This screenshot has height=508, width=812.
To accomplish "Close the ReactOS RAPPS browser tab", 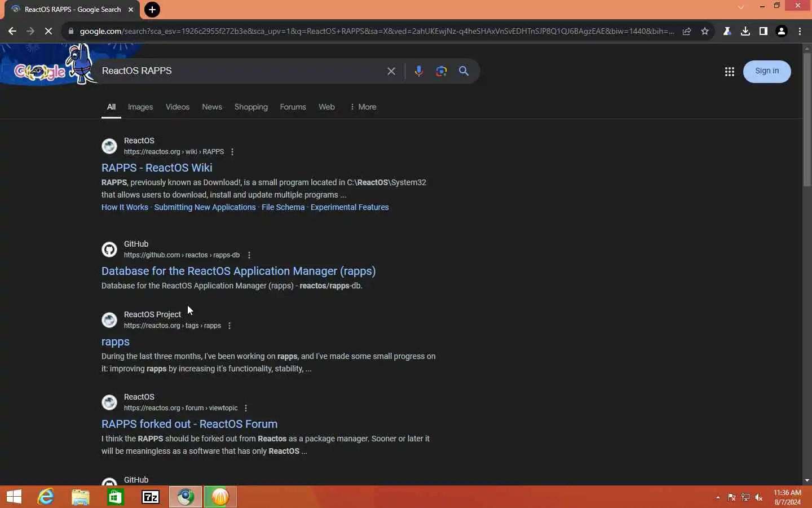I will pyautogui.click(x=131, y=10).
